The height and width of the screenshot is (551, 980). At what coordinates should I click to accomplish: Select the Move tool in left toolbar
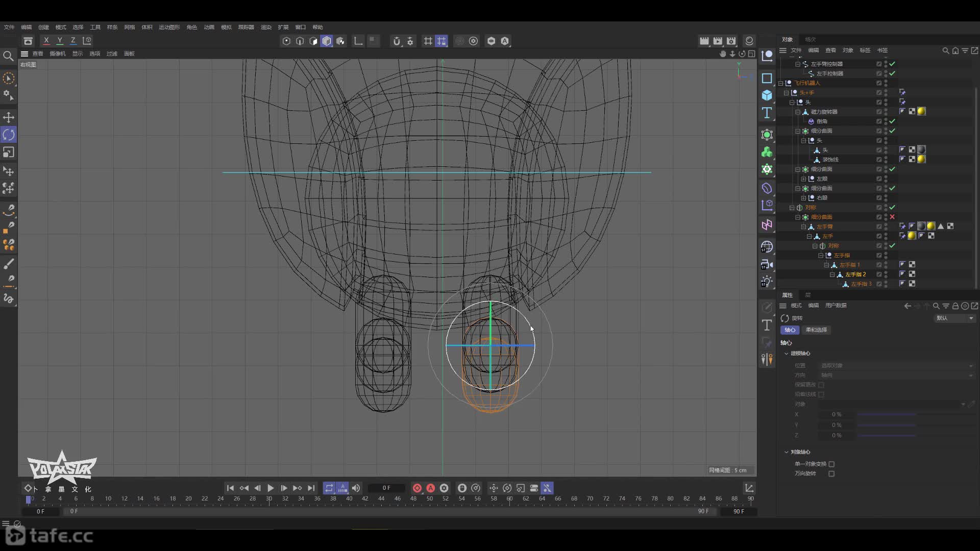(9, 117)
